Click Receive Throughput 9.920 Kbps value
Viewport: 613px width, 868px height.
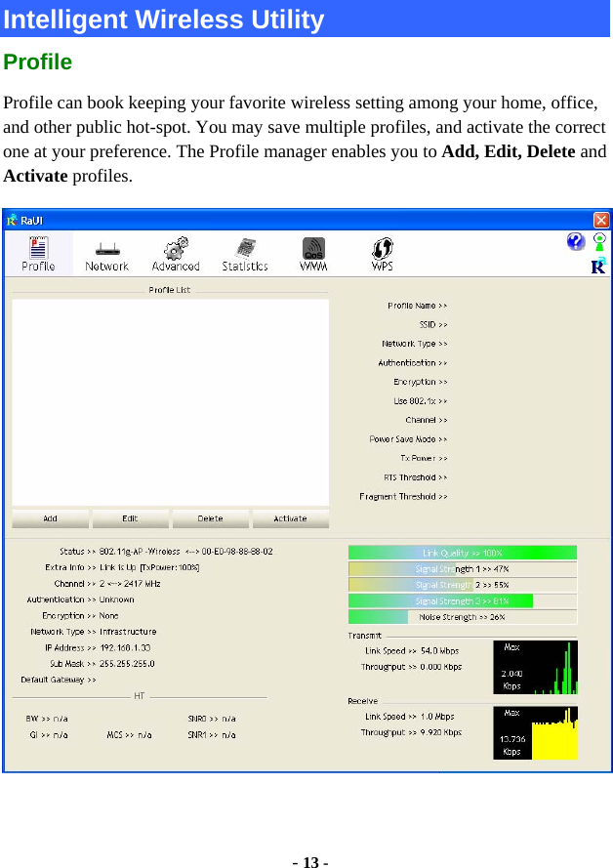pos(441,732)
